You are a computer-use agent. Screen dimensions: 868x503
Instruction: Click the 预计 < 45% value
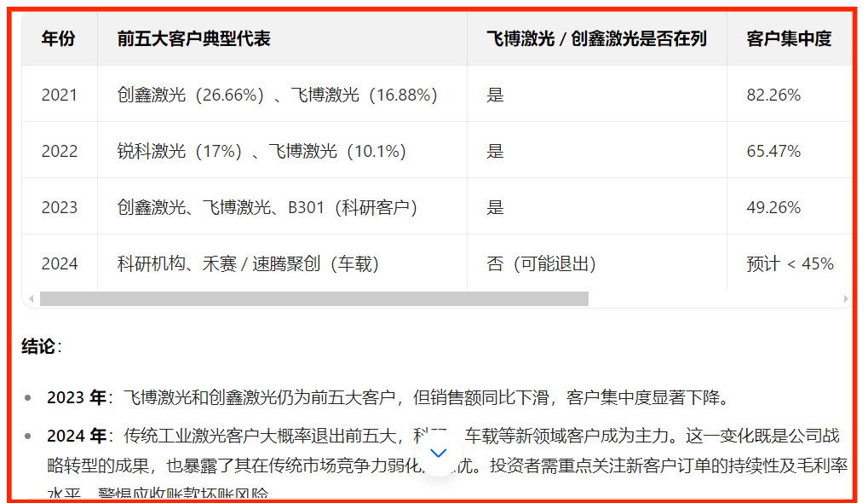click(x=790, y=263)
